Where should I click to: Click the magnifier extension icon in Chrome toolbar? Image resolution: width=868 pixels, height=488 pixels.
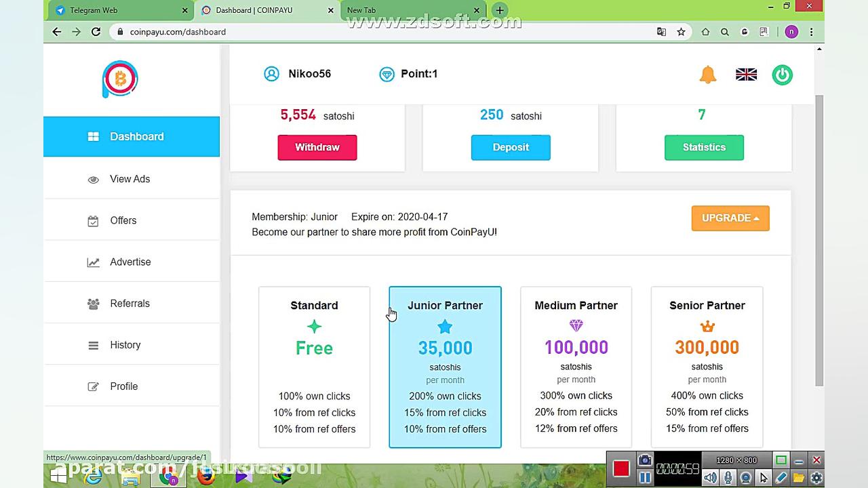click(x=724, y=32)
